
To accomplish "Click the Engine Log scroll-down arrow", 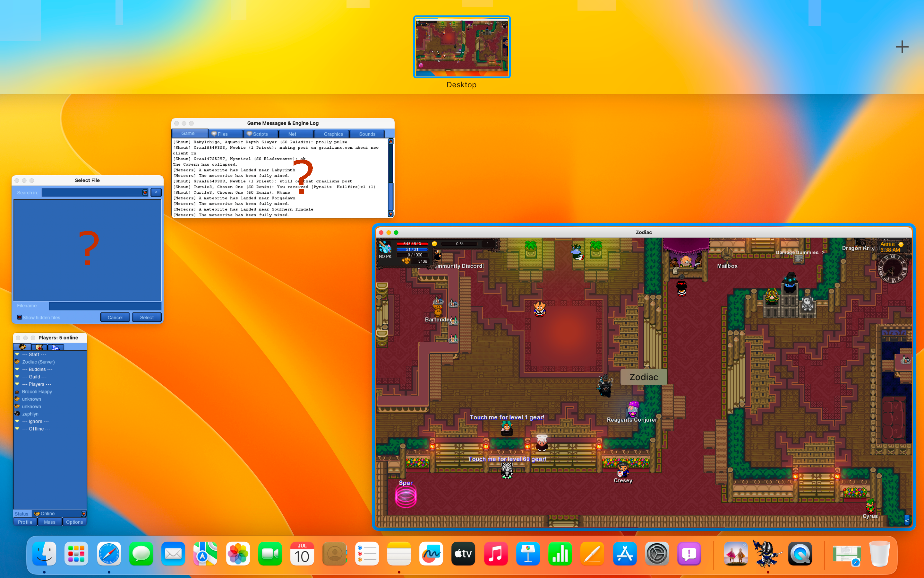I will pos(390,214).
